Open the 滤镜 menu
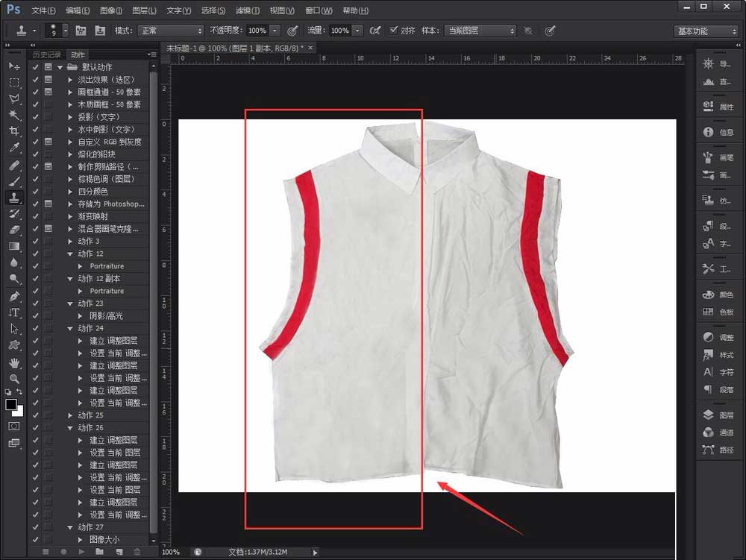This screenshot has width=746, height=560. 246,10
